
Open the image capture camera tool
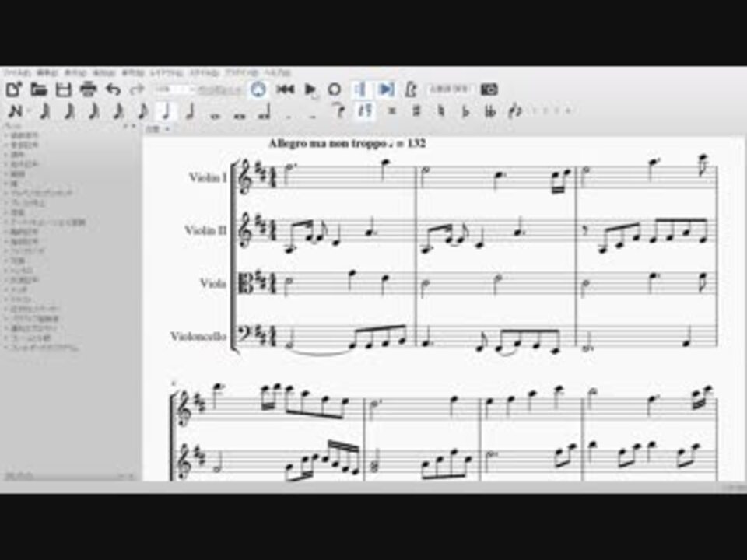pos(489,89)
